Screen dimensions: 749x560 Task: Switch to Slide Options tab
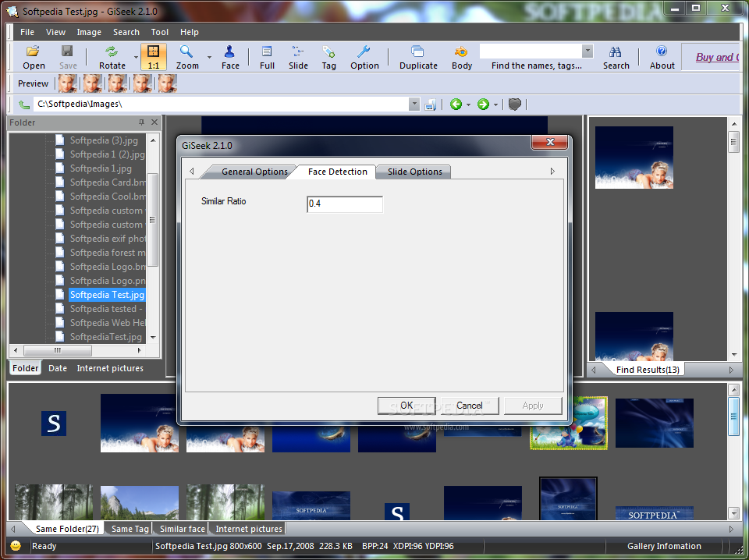pos(414,172)
